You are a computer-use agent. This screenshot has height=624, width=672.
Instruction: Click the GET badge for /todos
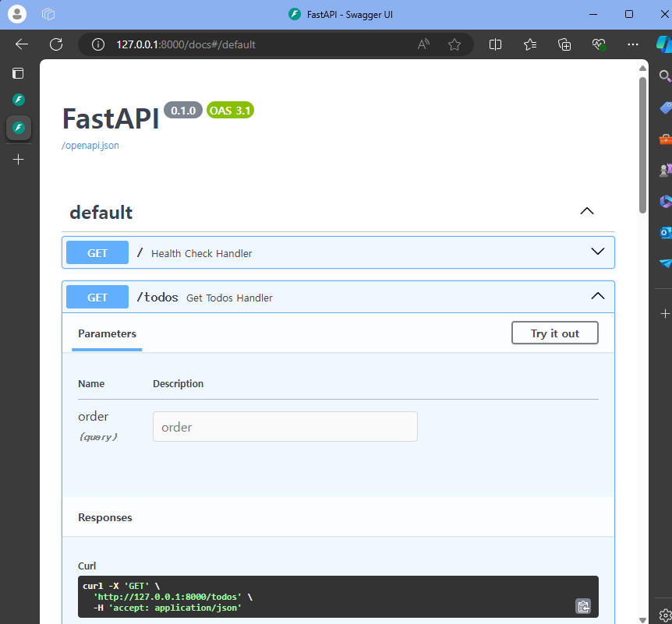click(x=97, y=298)
